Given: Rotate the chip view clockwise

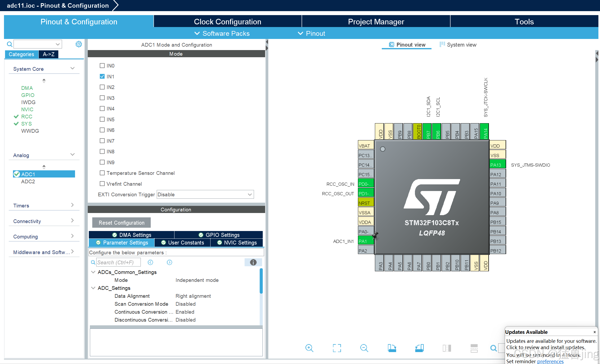Looking at the screenshot, I should point(392,348).
